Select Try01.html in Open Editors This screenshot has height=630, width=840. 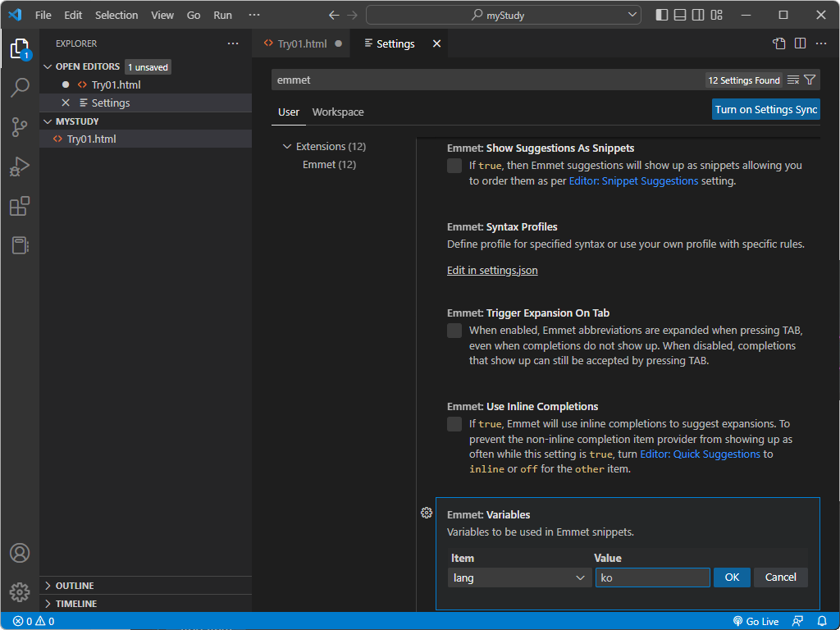(x=146, y=84)
